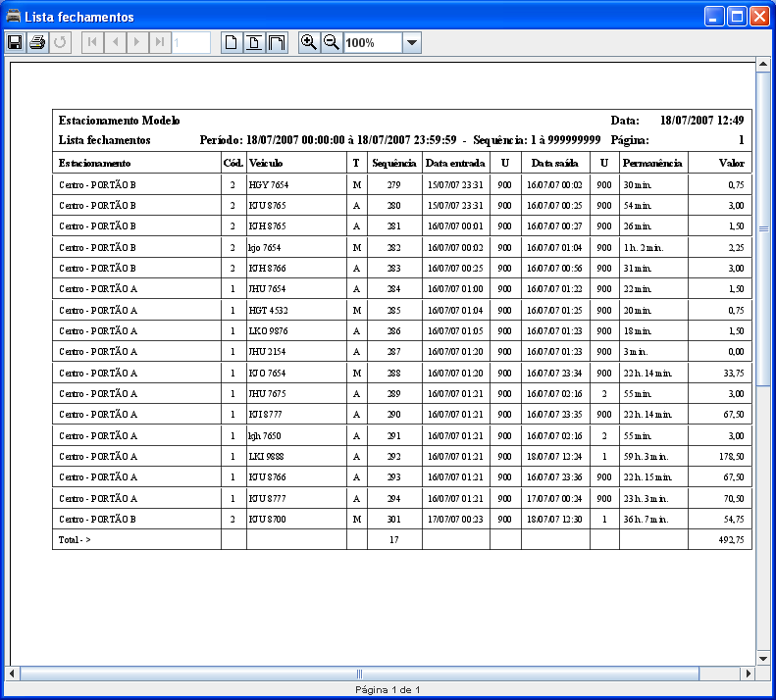Click sequence number 301
This screenshot has height=700, width=776.
(394, 519)
